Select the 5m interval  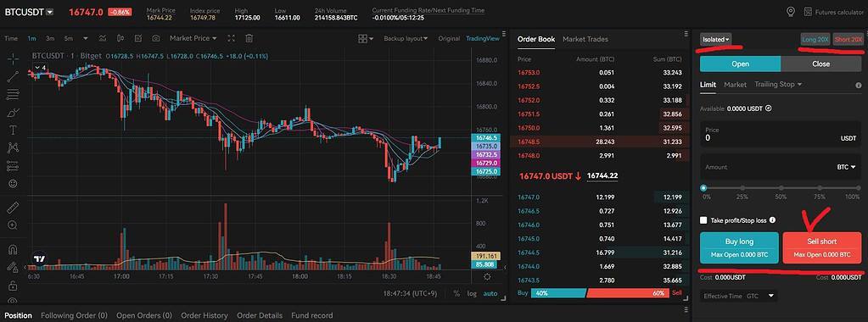coord(68,38)
